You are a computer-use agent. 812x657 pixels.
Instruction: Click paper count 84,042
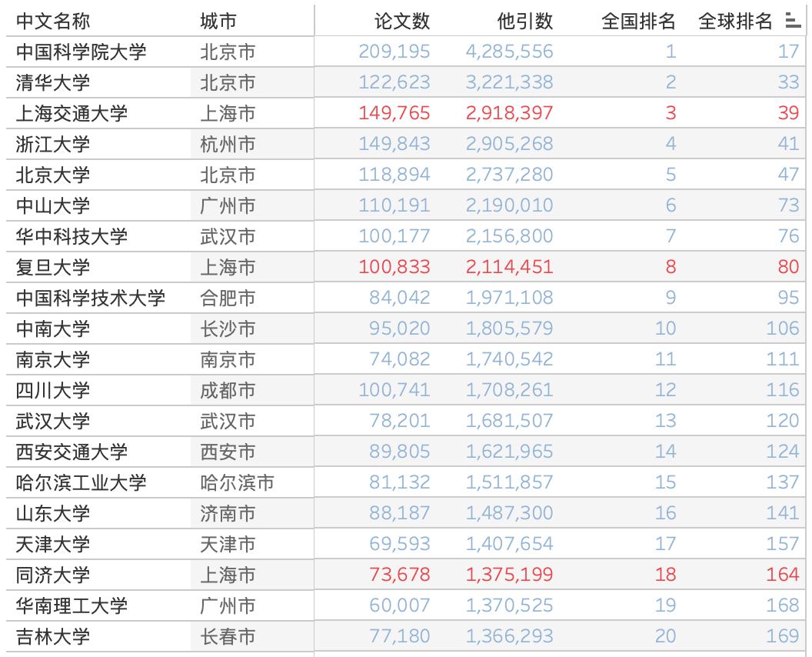tap(399, 298)
